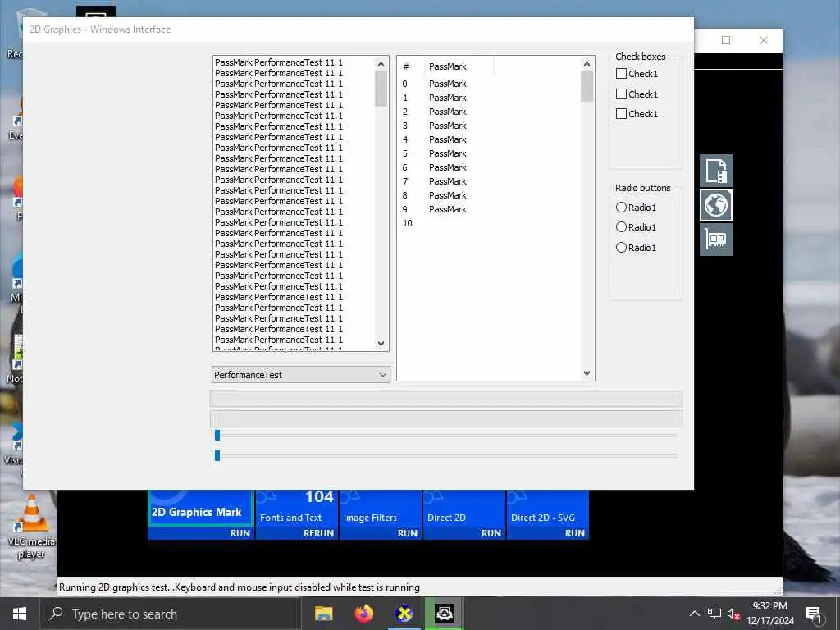840x630 pixels.
Task: Click the left listbox scrollbar thumb
Action: pos(381,89)
